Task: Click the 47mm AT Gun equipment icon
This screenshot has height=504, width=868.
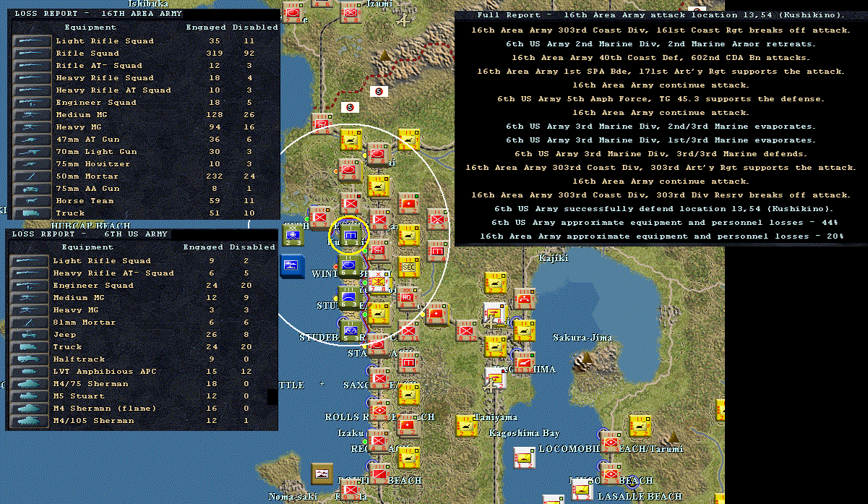Action: pos(33,140)
